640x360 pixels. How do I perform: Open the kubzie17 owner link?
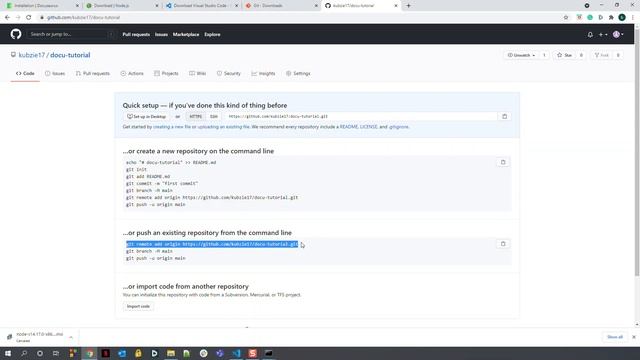coord(31,55)
